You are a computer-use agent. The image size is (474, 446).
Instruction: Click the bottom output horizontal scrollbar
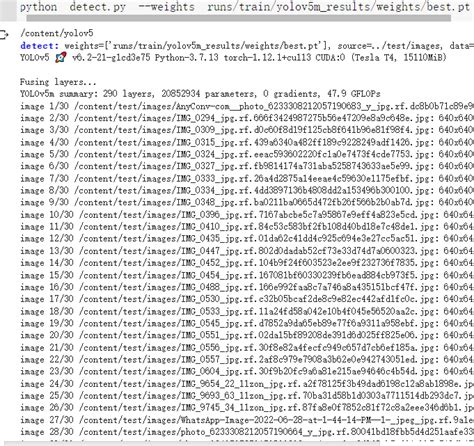tap(193, 443)
